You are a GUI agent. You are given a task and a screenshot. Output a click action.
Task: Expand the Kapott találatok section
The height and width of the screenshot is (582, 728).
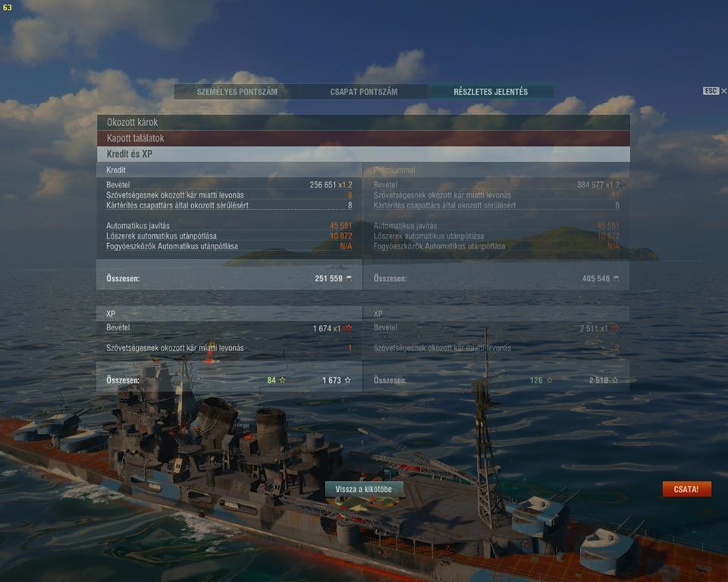click(x=363, y=138)
